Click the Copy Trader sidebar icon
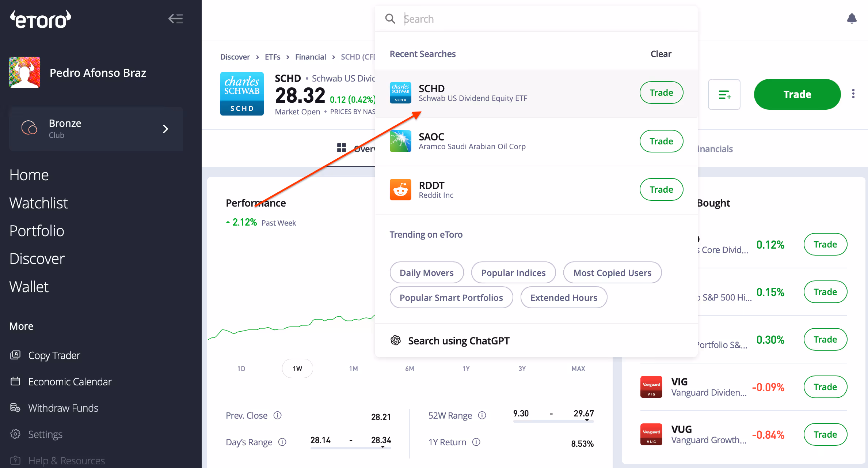This screenshot has width=868, height=468. click(x=15, y=355)
